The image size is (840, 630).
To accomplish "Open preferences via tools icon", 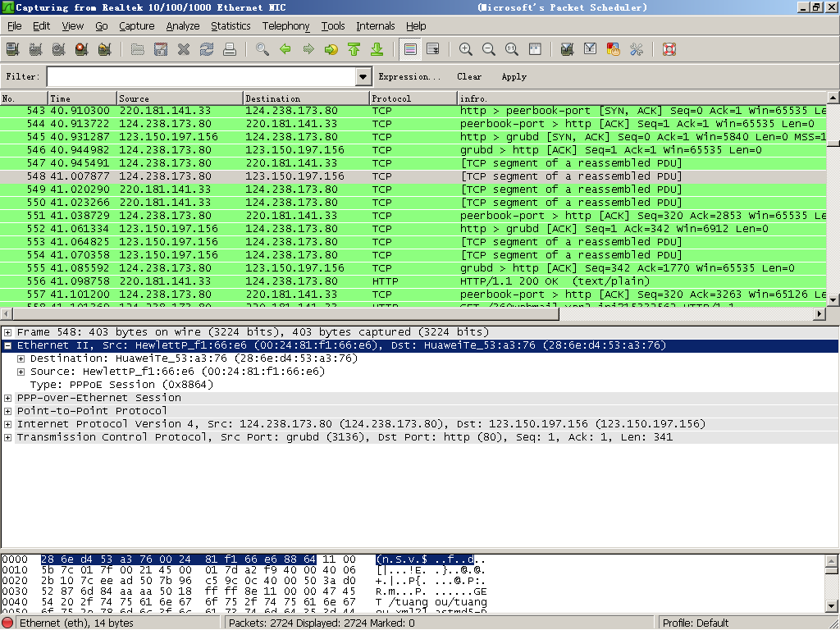I will [x=637, y=50].
